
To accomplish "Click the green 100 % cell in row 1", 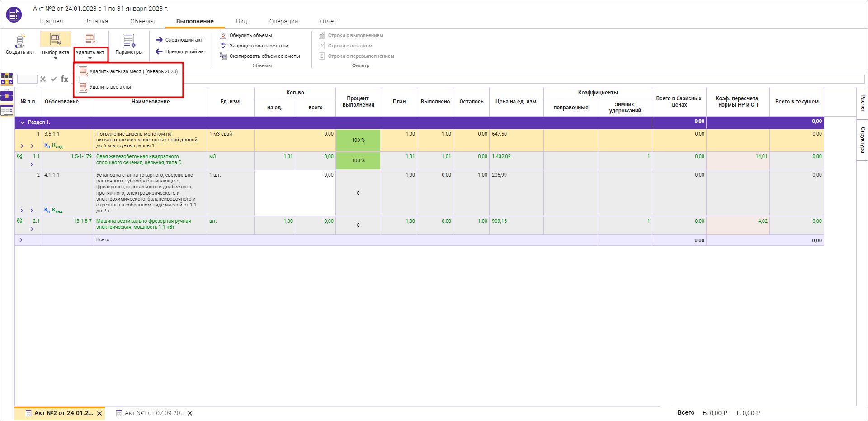I will tap(358, 140).
